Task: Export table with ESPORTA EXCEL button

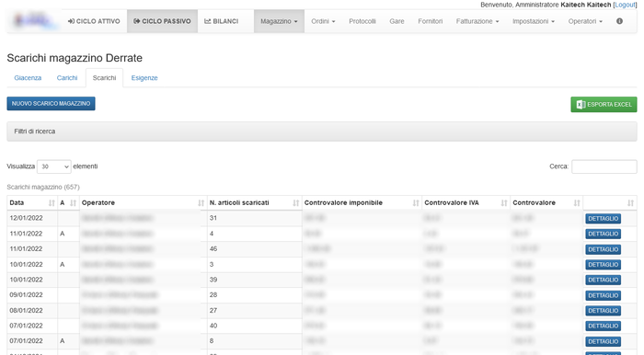Action: tap(604, 104)
